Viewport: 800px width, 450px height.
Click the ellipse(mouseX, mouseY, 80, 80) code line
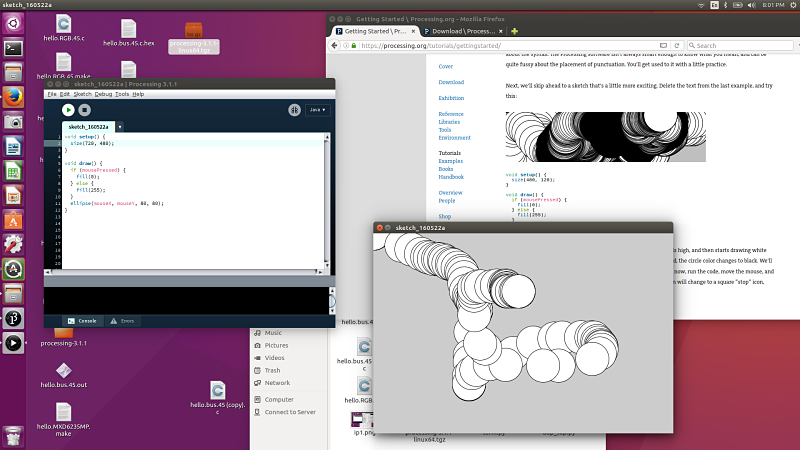[117, 203]
